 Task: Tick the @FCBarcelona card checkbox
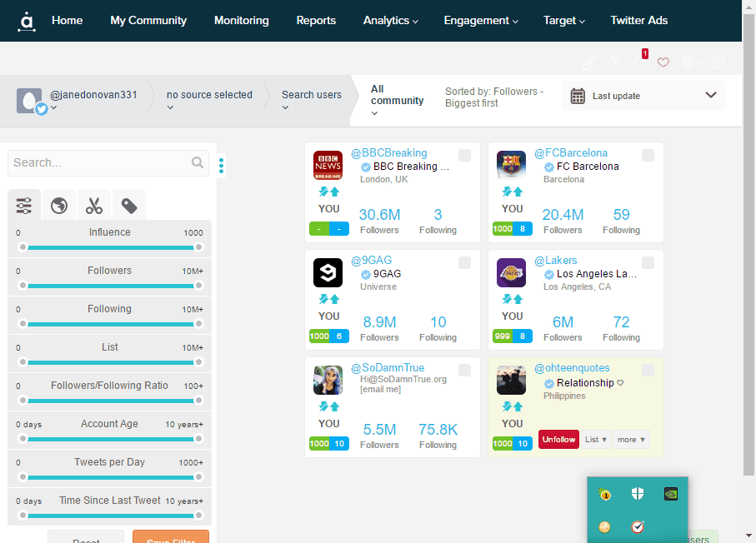pyautogui.click(x=648, y=155)
